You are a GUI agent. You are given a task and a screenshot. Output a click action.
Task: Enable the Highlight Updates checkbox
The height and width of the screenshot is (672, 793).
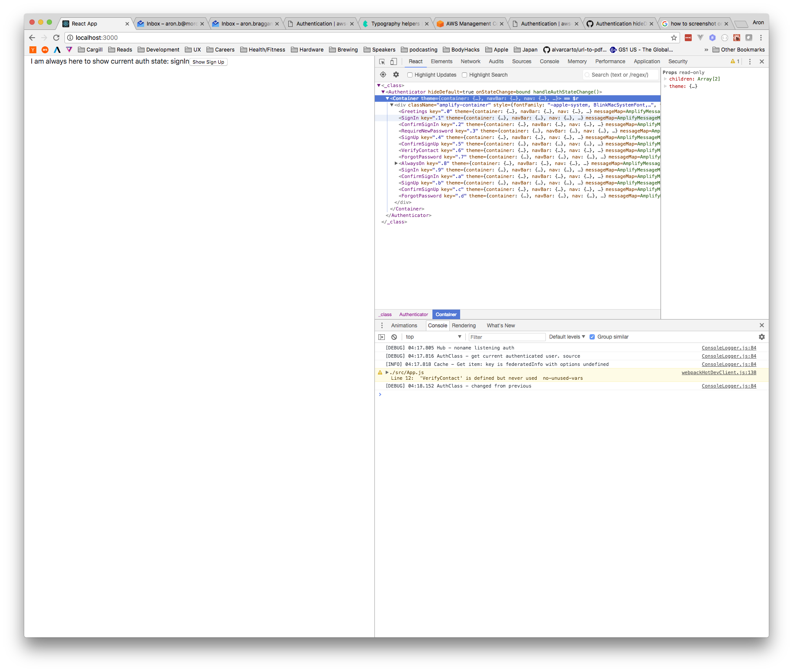[x=410, y=75]
